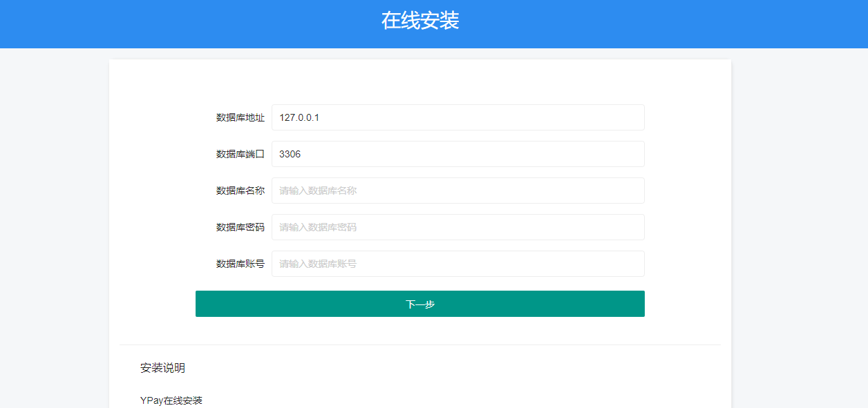Click the 数据库端口 label
This screenshot has width=868, height=408.
tap(240, 154)
